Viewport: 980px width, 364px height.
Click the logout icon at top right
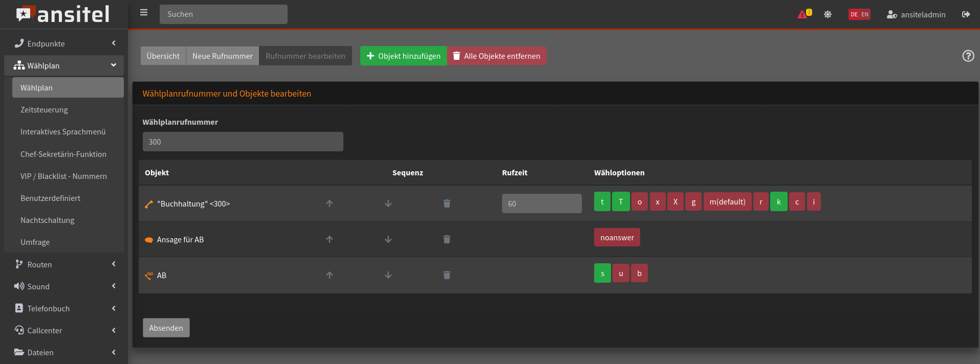[x=966, y=14]
